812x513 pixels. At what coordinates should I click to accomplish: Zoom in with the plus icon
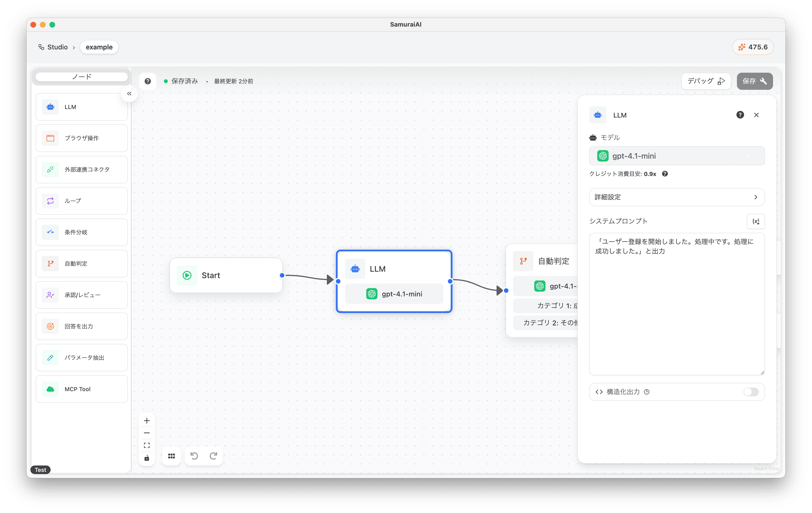coord(147,421)
